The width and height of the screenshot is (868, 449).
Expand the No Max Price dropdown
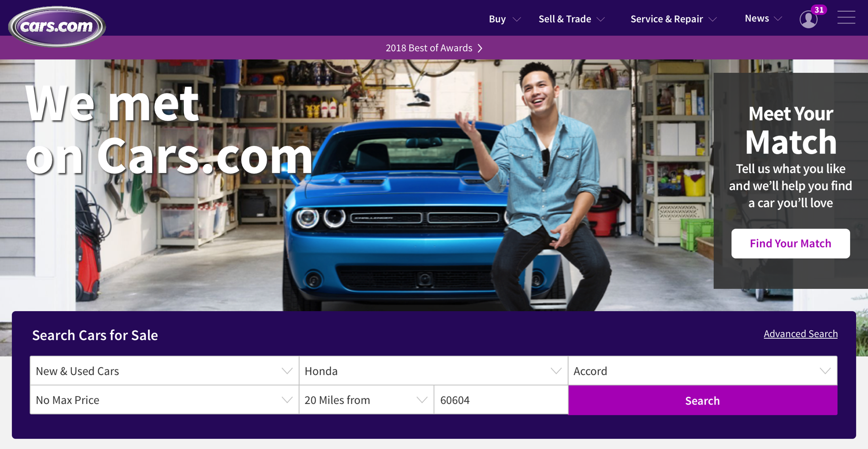pyautogui.click(x=165, y=400)
